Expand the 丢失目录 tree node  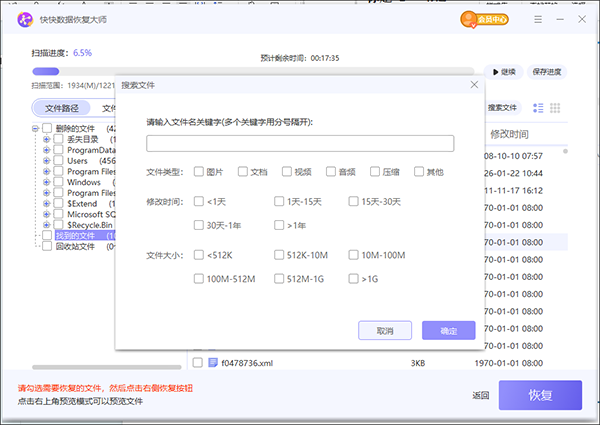pos(46,139)
